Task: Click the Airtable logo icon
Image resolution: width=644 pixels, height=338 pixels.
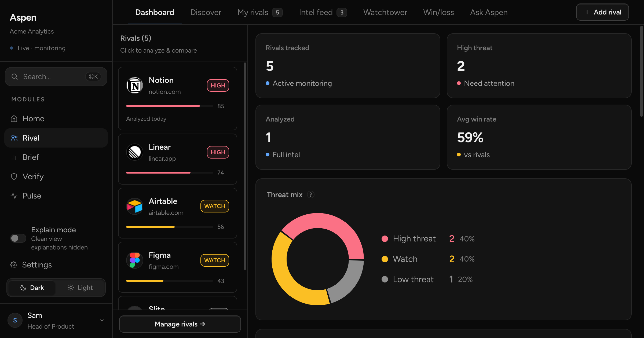Action: coord(135,206)
